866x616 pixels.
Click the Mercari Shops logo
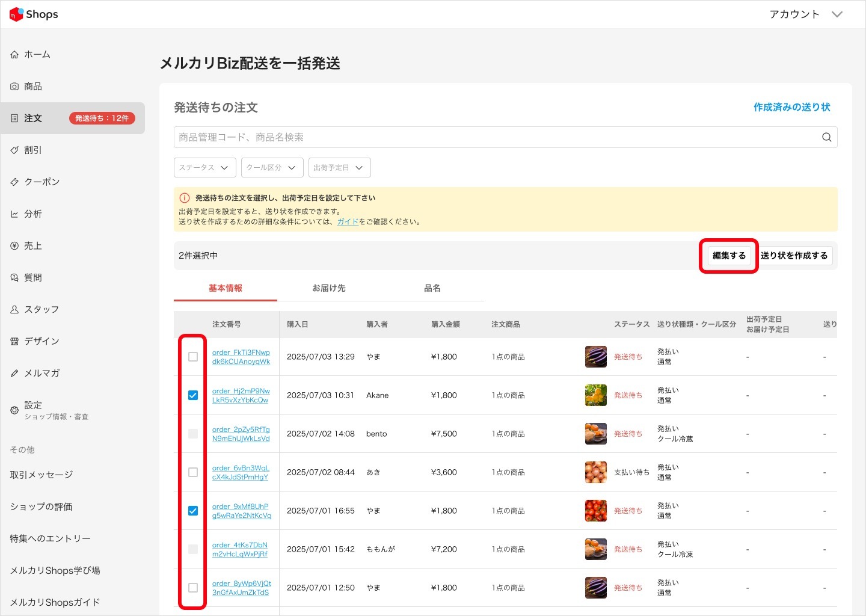pyautogui.click(x=34, y=14)
